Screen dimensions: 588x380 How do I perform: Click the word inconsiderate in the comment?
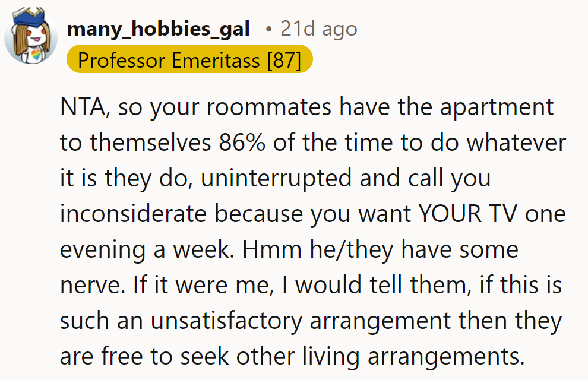click(134, 214)
